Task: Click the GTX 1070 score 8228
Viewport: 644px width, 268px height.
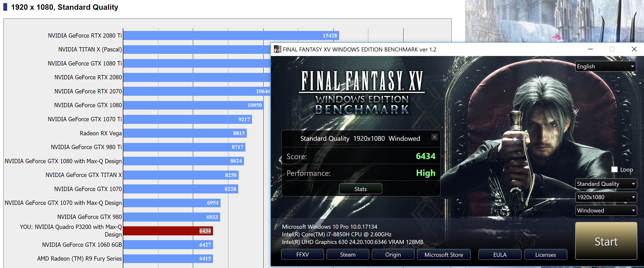Action: tap(230, 189)
